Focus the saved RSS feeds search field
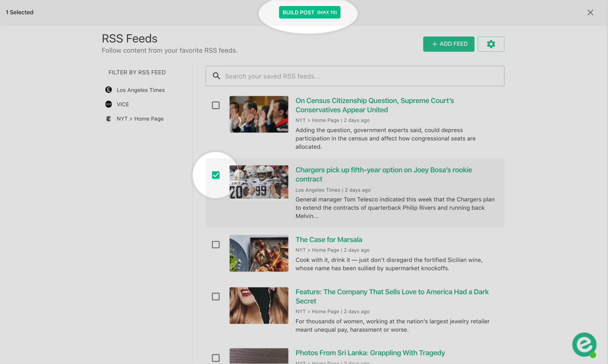 click(361, 76)
